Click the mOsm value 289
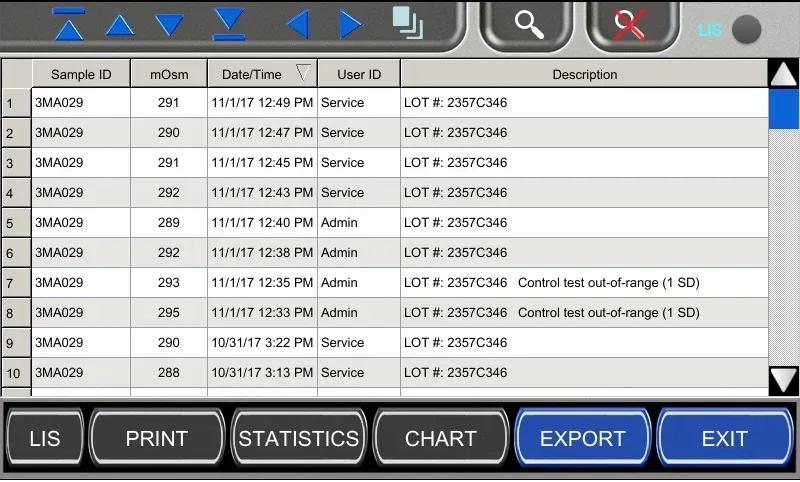Viewport: 800px width, 482px height. click(169, 223)
